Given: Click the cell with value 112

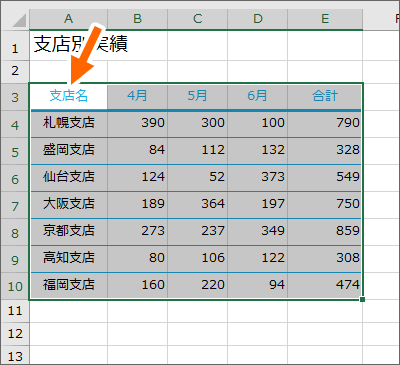Looking at the screenshot, I should coord(198,151).
